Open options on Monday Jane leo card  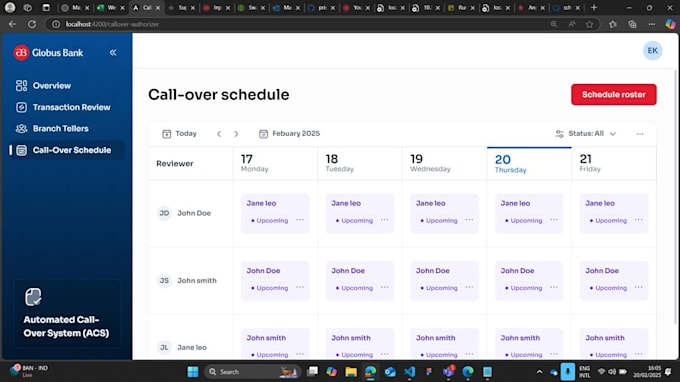[300, 220]
